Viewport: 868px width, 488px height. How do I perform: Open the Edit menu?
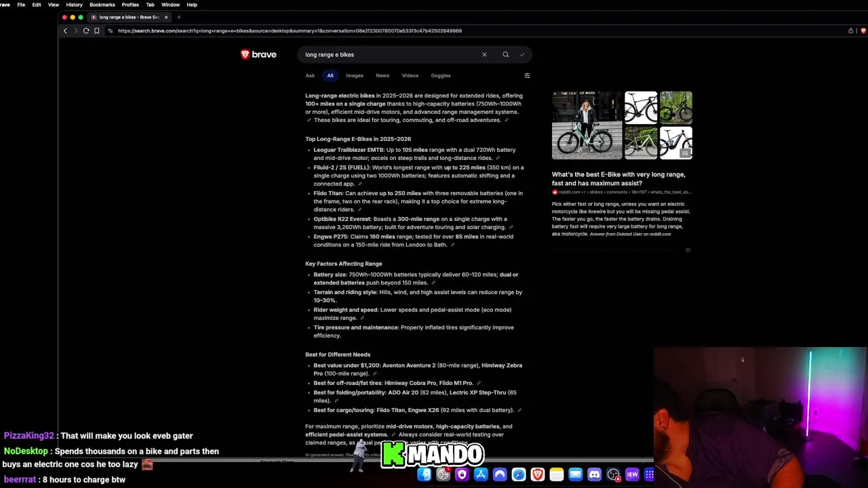pyautogui.click(x=37, y=5)
